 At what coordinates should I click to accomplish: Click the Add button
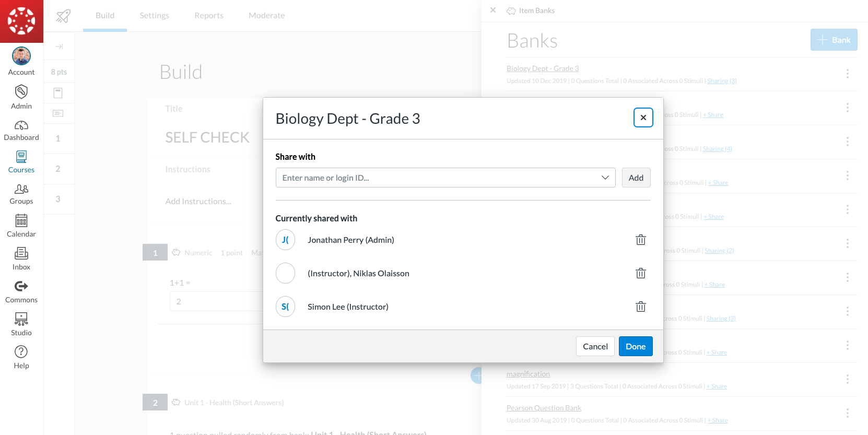pos(636,178)
